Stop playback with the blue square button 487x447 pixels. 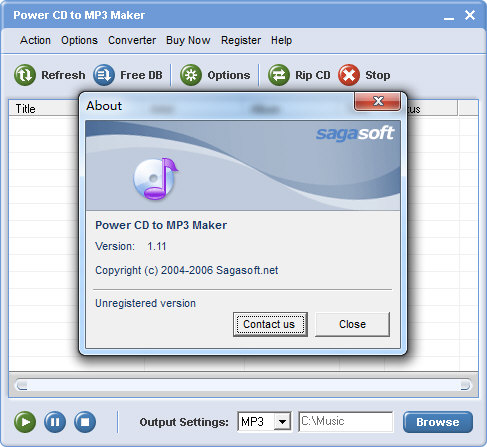pos(85,422)
